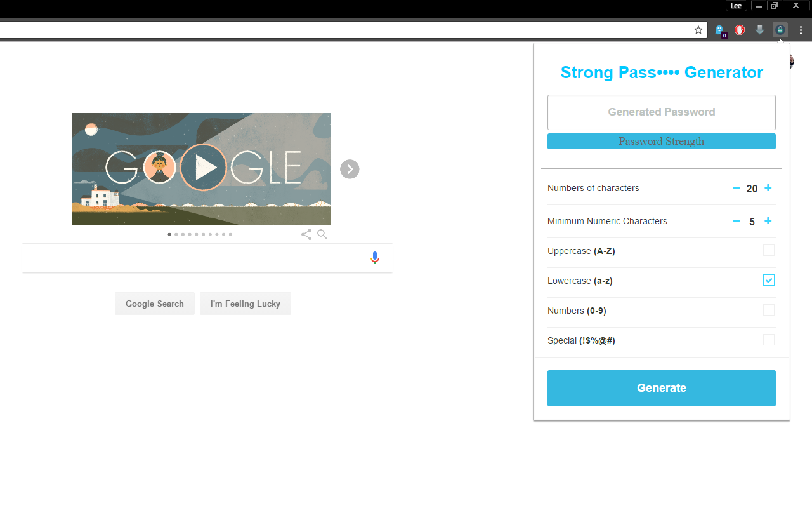Viewport: 812px width, 508px height.
Task: Decrease Minimum Numeric Characters with minus
Action: (x=736, y=221)
